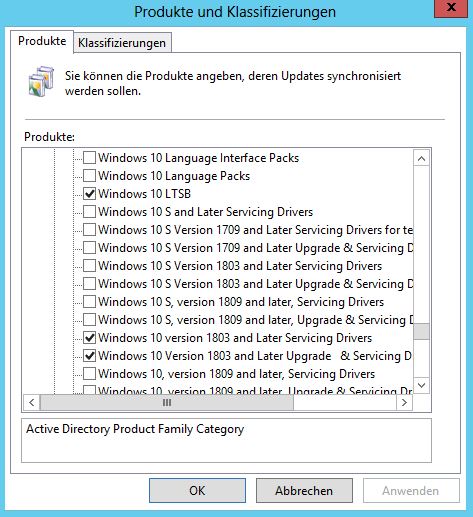This screenshot has height=517, width=473.
Task: Click the Abbrechen button
Action: point(304,490)
